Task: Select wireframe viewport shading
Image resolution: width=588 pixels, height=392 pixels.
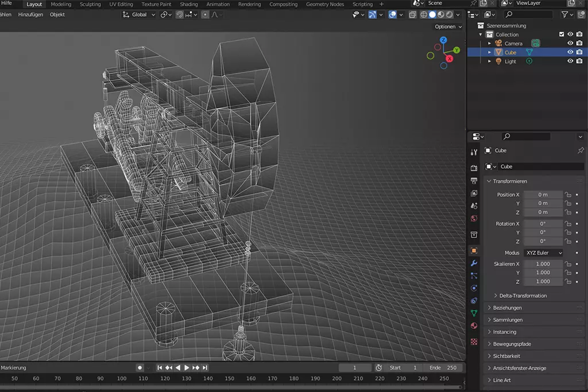Action: point(424,14)
